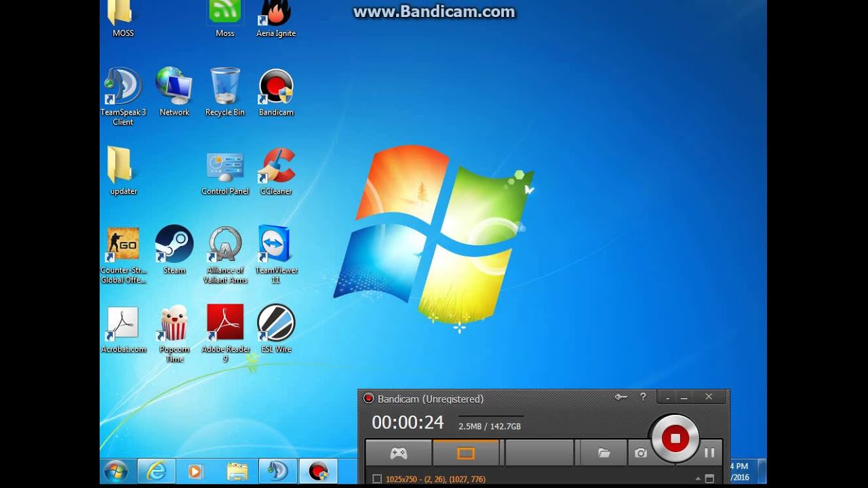The height and width of the screenshot is (488, 868).
Task: Launch Internet Explorer from the taskbar
Action: [x=157, y=471]
